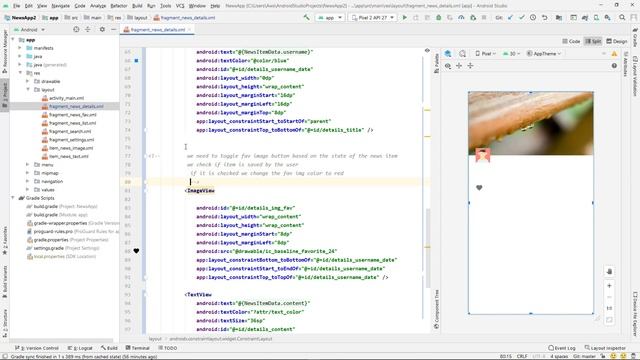Open Project panel settings gear

(x=102, y=29)
